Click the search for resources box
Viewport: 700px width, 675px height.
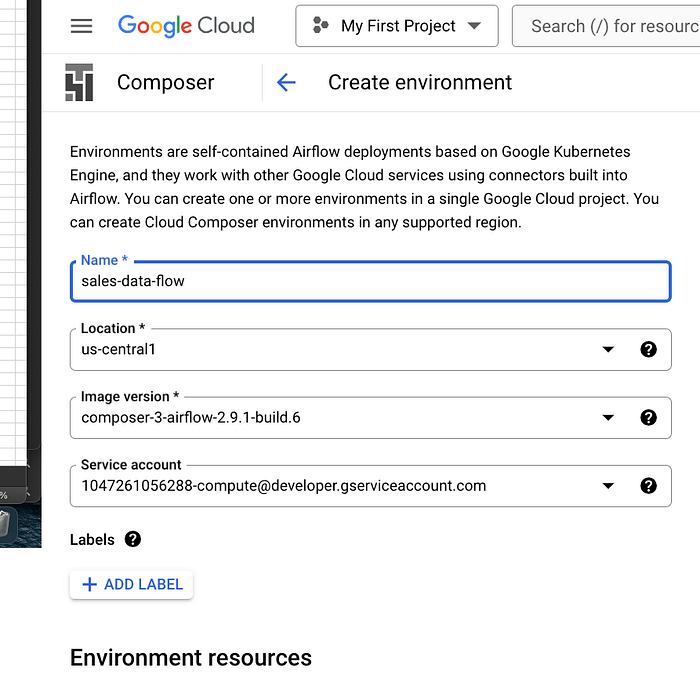point(610,26)
